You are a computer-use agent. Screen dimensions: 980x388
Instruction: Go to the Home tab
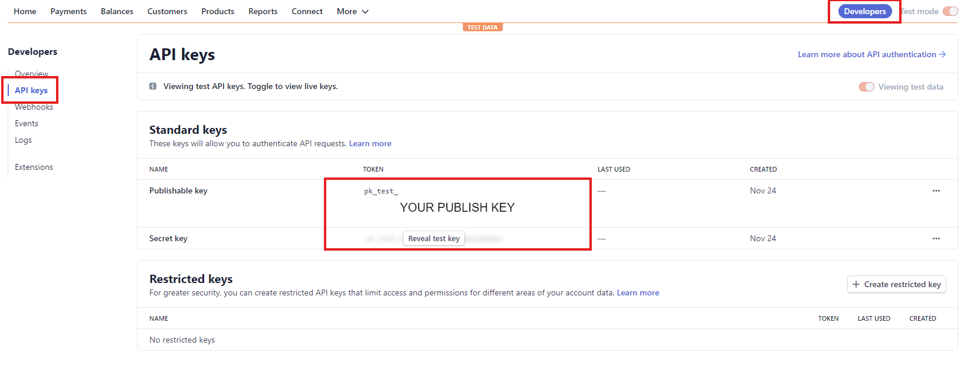coord(25,11)
